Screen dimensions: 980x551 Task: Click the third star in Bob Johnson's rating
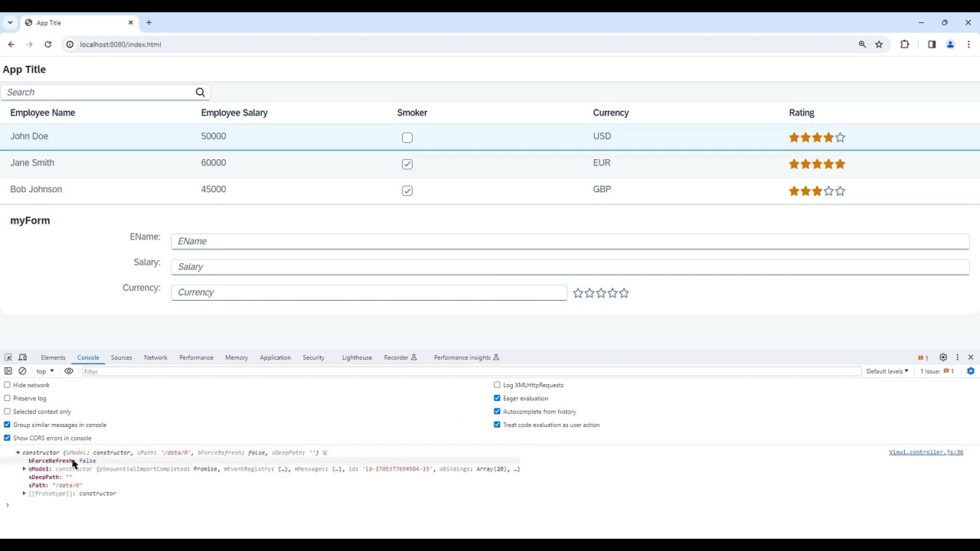point(817,191)
